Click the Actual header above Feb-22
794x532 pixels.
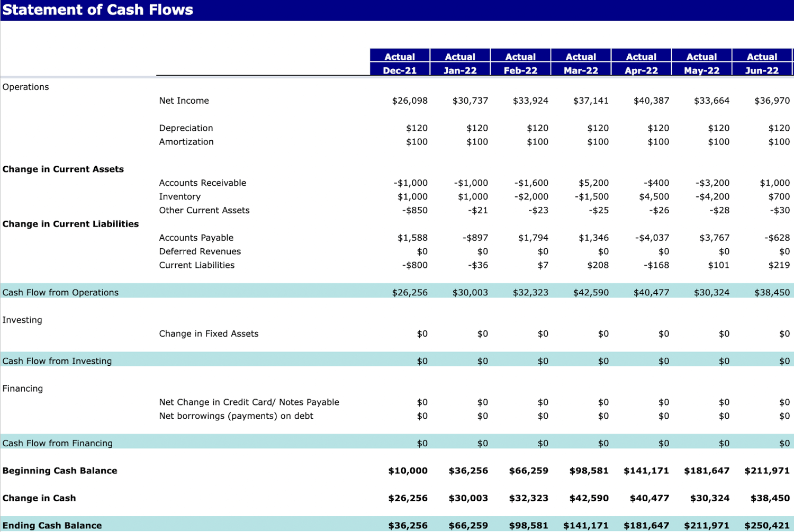tap(520, 56)
